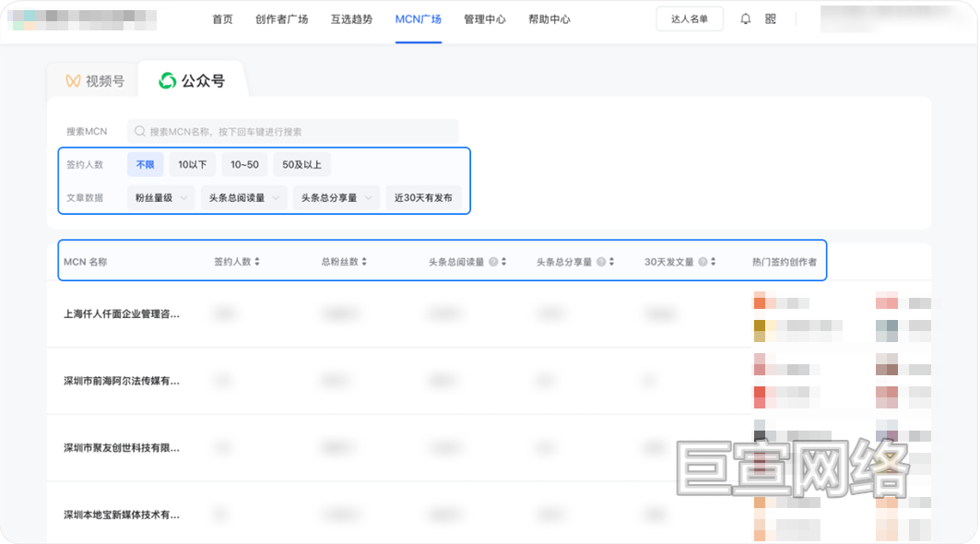Screen dimensions: 980x544
Task: Click the help icon beside 30天发文量
Action: coord(703,262)
